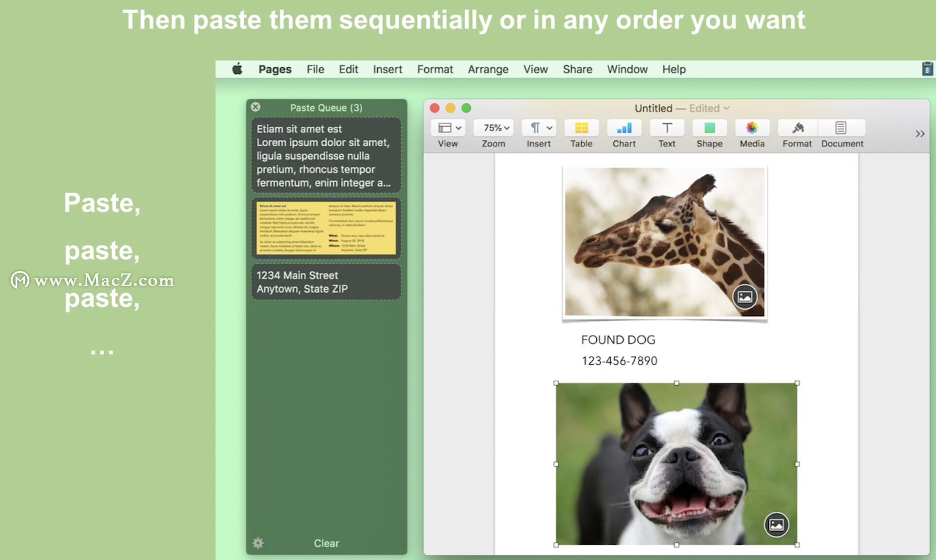Open the Insert paragraph dropdown
Viewport: 936px width, 560px height.
click(538, 128)
